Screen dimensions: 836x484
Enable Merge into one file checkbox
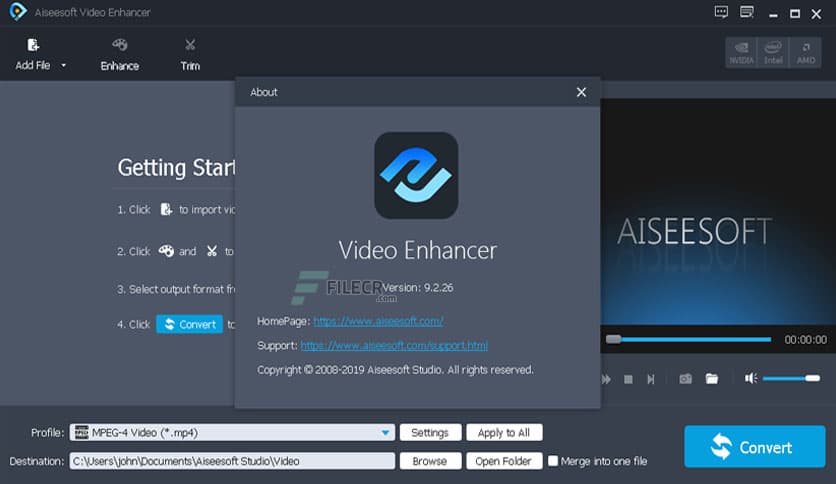point(553,461)
